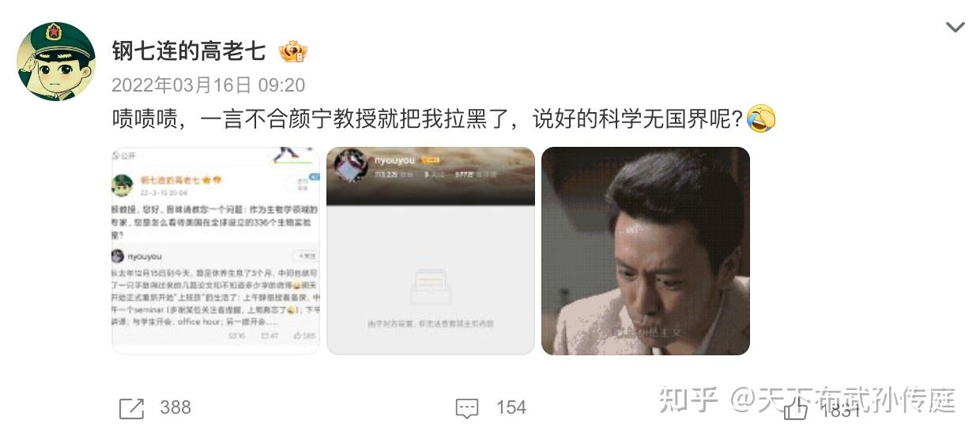Tap the repost share icon
The image size is (980, 439).
(x=131, y=408)
